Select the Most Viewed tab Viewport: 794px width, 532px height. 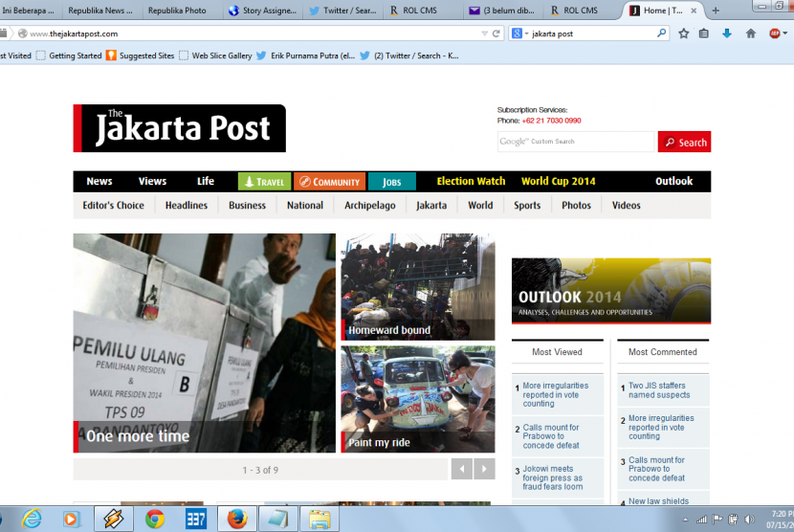pos(557,351)
